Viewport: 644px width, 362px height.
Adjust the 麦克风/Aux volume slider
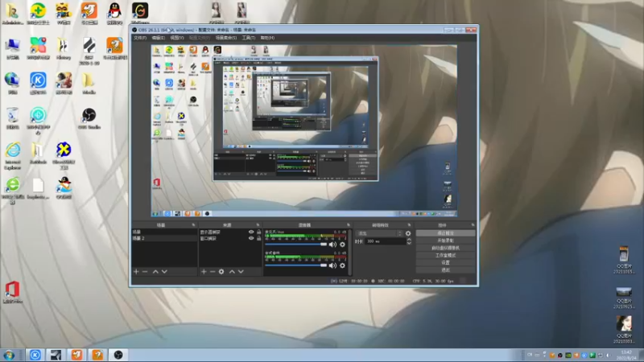(295, 245)
